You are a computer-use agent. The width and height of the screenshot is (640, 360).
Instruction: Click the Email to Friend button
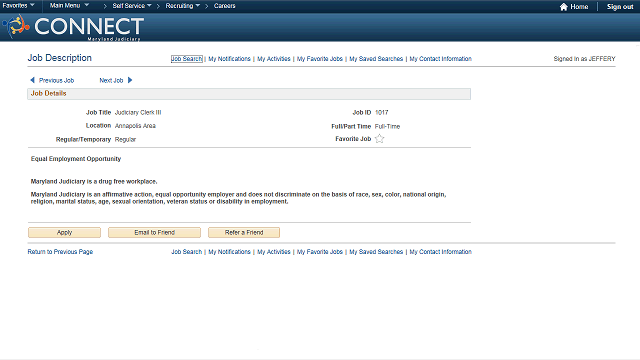click(x=154, y=232)
